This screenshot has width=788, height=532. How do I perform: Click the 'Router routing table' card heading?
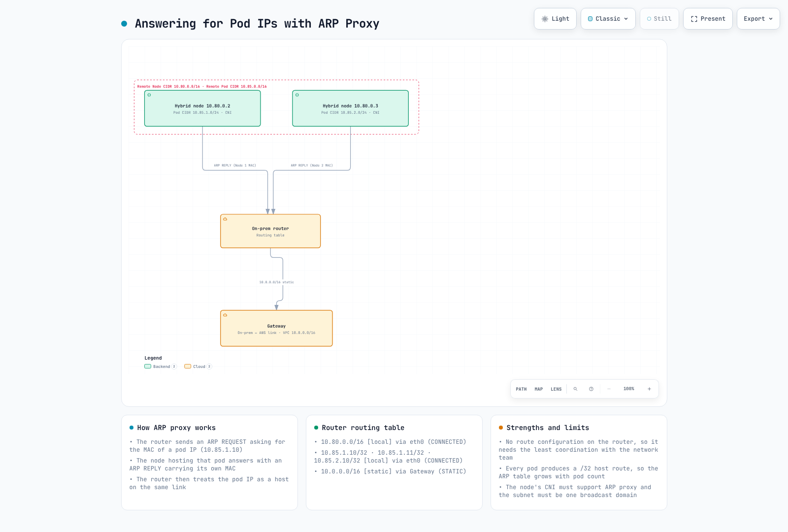[363, 428]
